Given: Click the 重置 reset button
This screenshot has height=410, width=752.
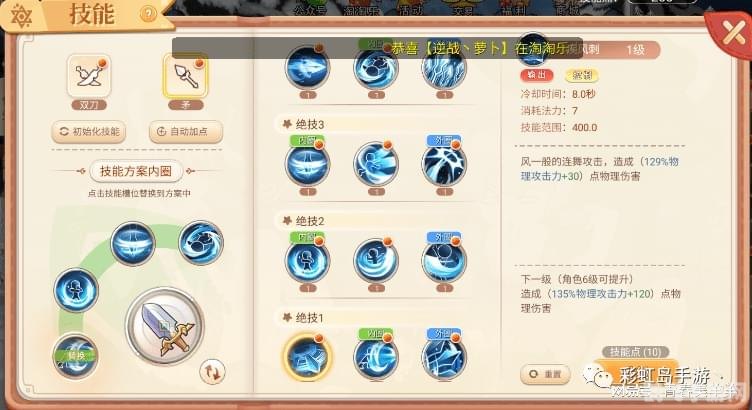Looking at the screenshot, I should (545, 374).
